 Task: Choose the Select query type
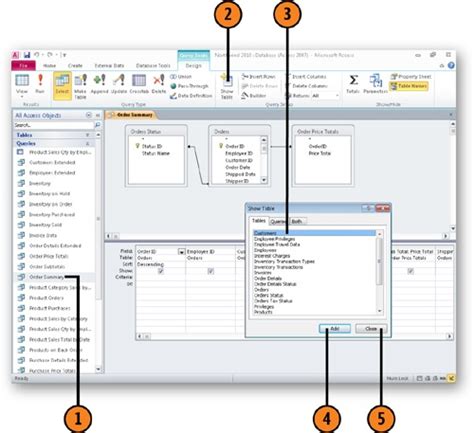[62, 85]
